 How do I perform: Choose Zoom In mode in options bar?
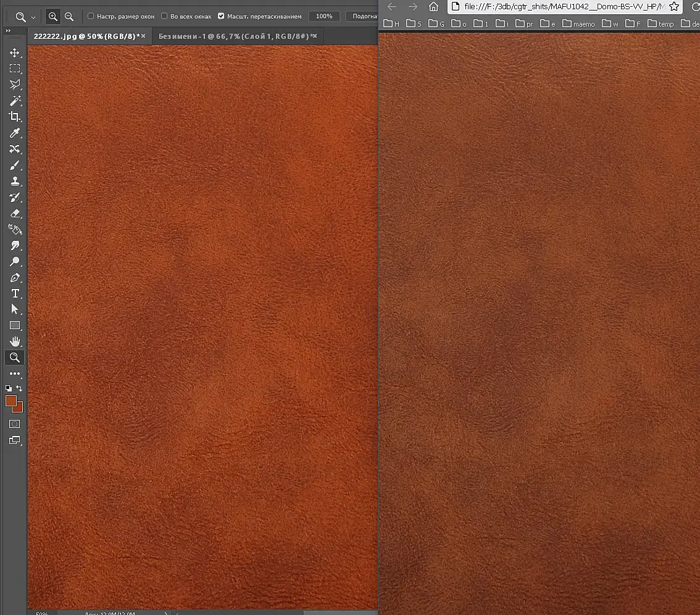[53, 17]
